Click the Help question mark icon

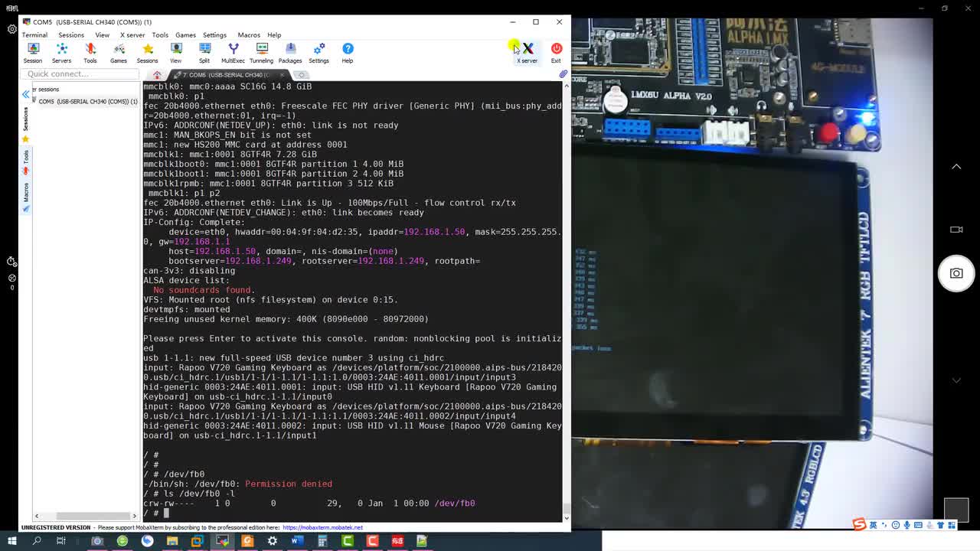(348, 53)
